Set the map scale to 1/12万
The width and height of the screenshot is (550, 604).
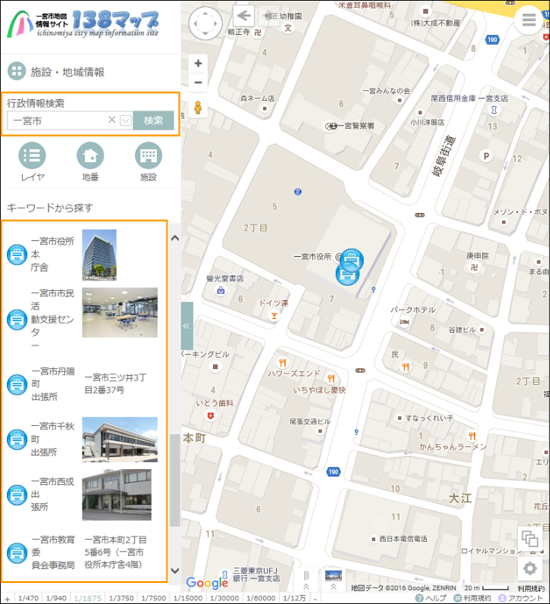[294, 598]
